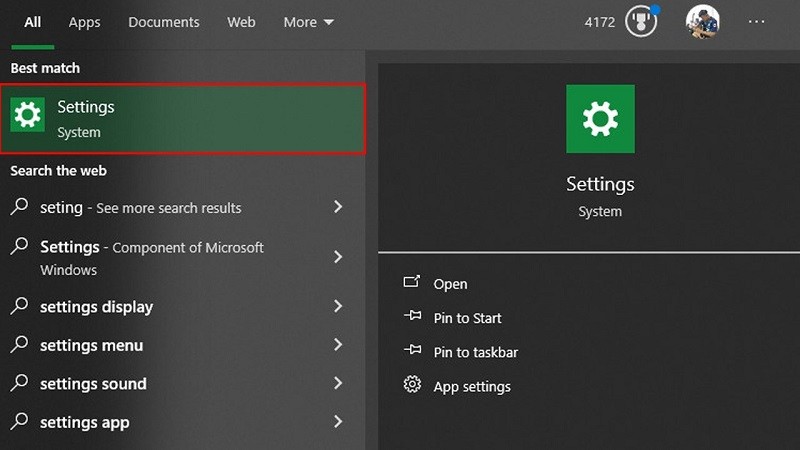Select the Web search tab

[241, 22]
